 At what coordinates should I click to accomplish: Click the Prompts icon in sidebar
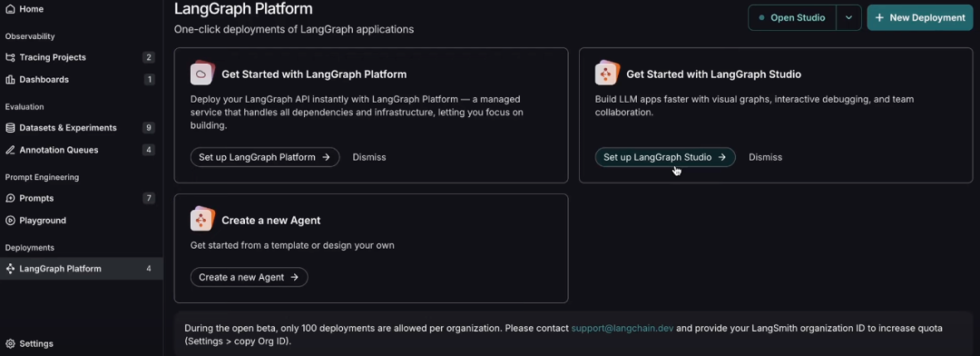tap(10, 198)
